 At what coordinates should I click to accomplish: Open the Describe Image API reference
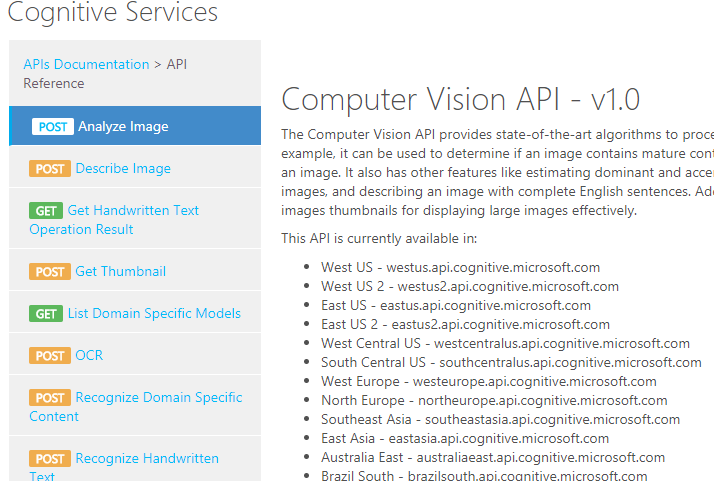[x=123, y=169]
